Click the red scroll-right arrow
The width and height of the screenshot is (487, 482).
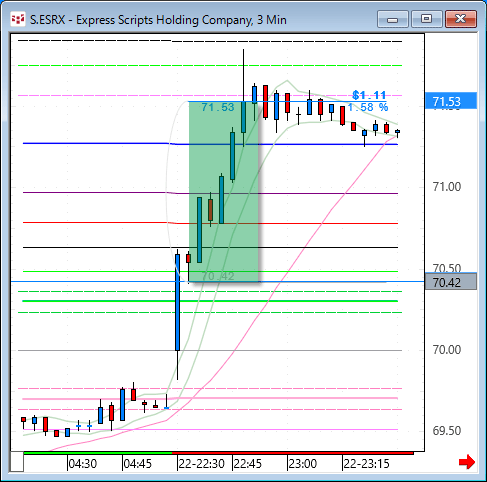(x=467, y=462)
